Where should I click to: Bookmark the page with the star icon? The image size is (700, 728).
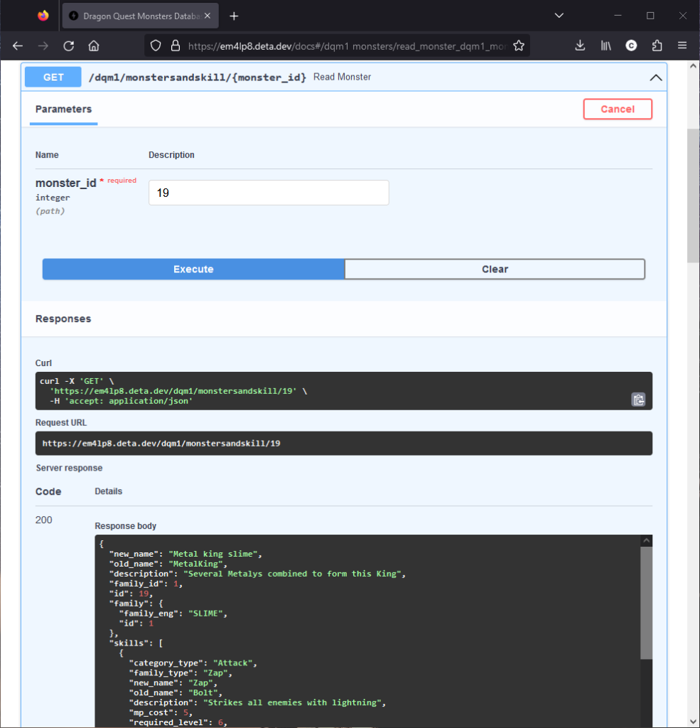coord(519,45)
